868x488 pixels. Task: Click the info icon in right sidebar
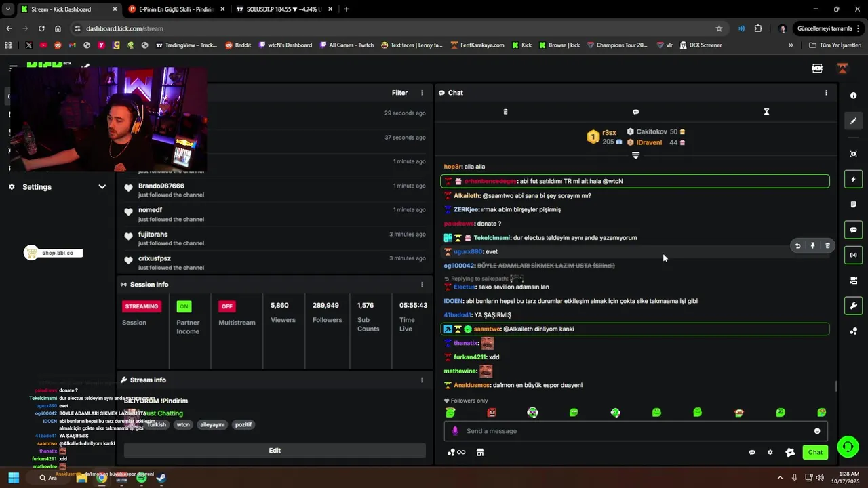(853, 96)
